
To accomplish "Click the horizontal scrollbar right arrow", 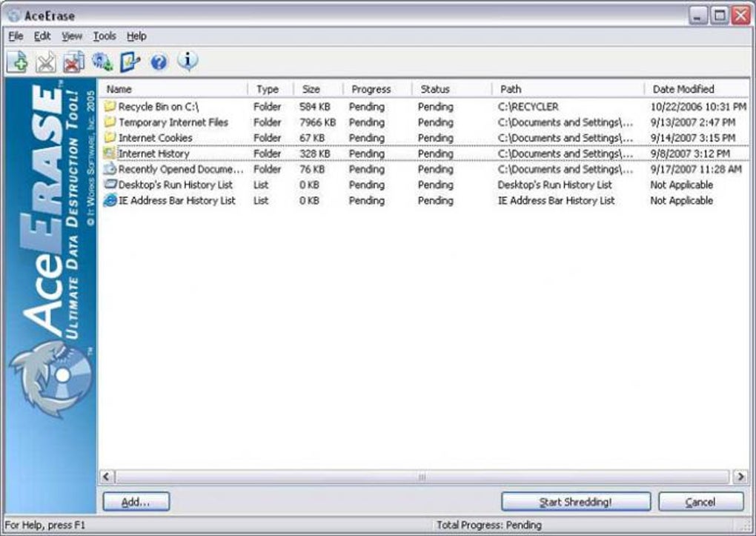I will (740, 477).
